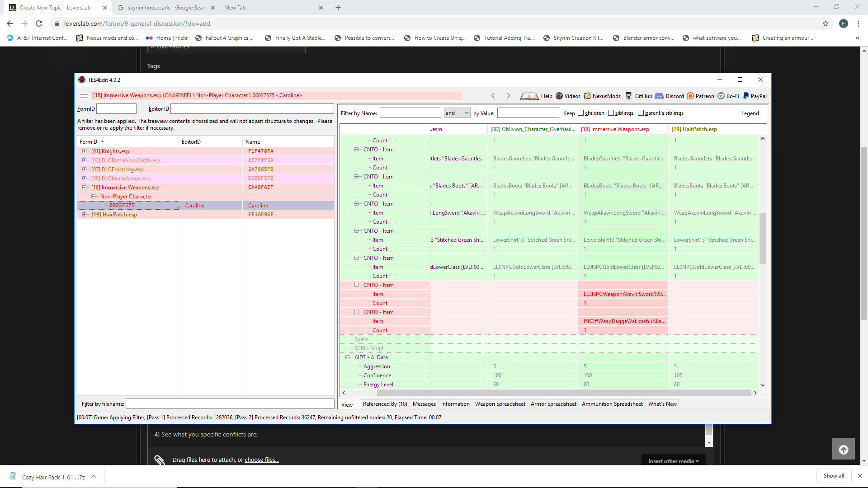Click the Filter by Value field

[x=528, y=113]
